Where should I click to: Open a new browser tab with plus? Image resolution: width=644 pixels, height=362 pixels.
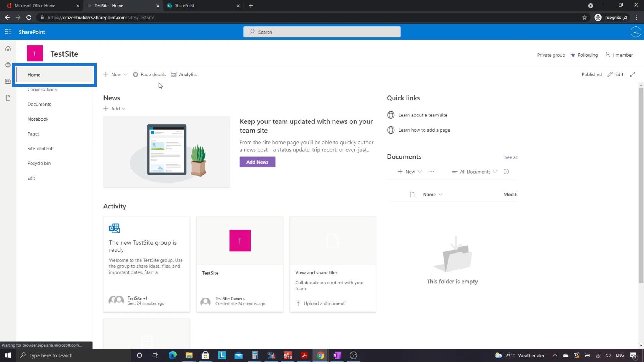(251, 6)
